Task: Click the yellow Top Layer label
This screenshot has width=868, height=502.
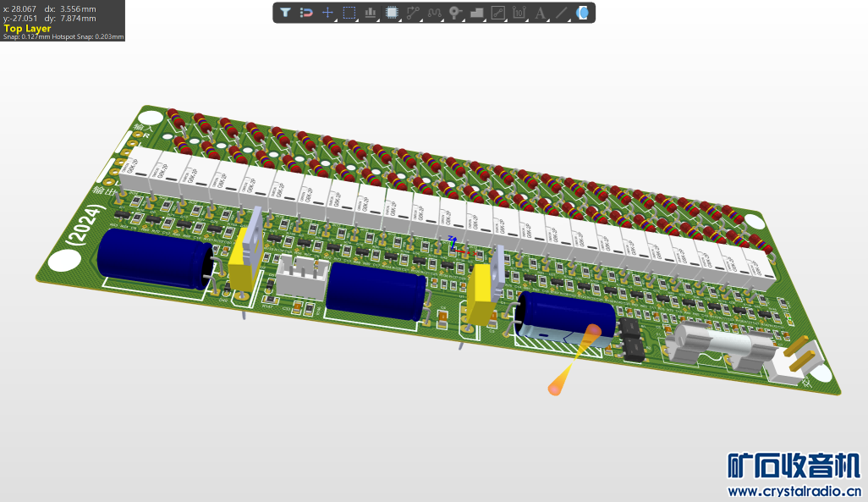Action: coord(27,28)
